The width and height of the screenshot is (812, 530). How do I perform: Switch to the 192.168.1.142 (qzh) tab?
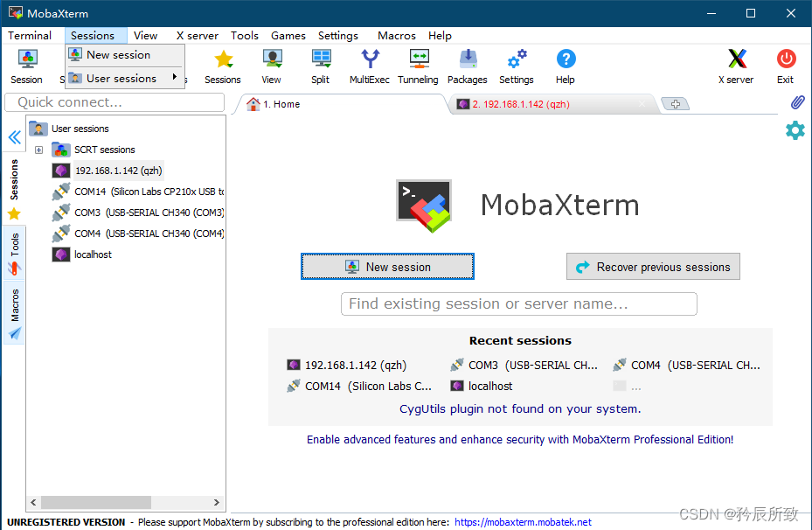coord(552,104)
